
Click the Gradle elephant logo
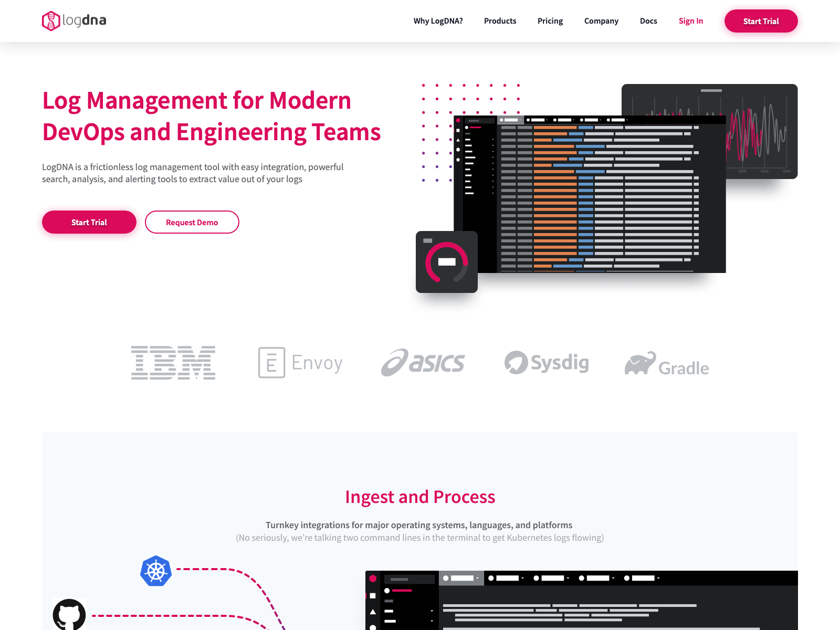point(667,363)
